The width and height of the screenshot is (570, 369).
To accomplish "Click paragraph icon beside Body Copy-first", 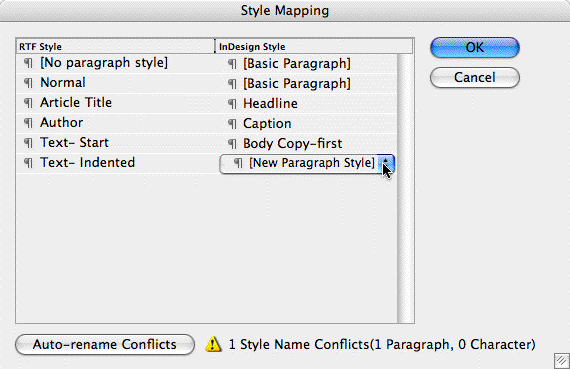I will (x=232, y=144).
